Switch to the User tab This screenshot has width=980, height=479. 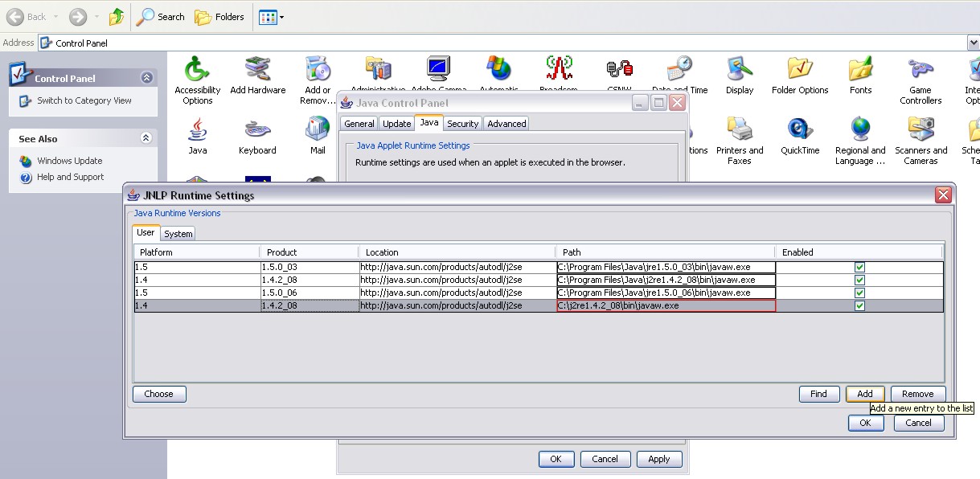146,232
